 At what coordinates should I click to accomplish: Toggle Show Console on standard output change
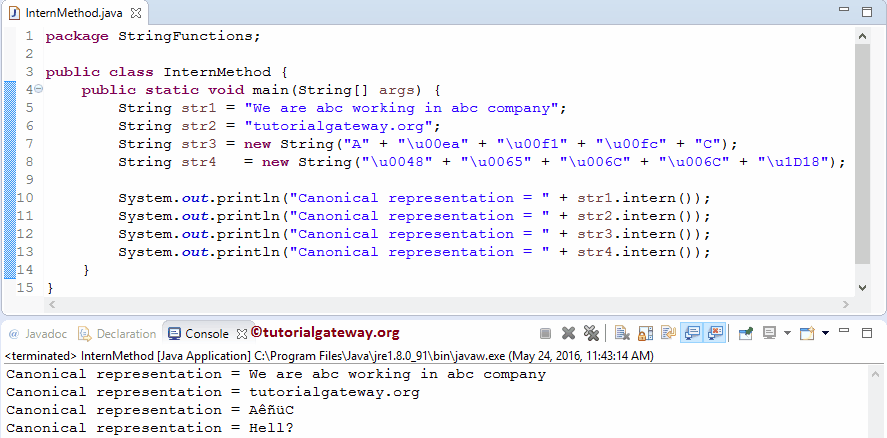point(692,333)
